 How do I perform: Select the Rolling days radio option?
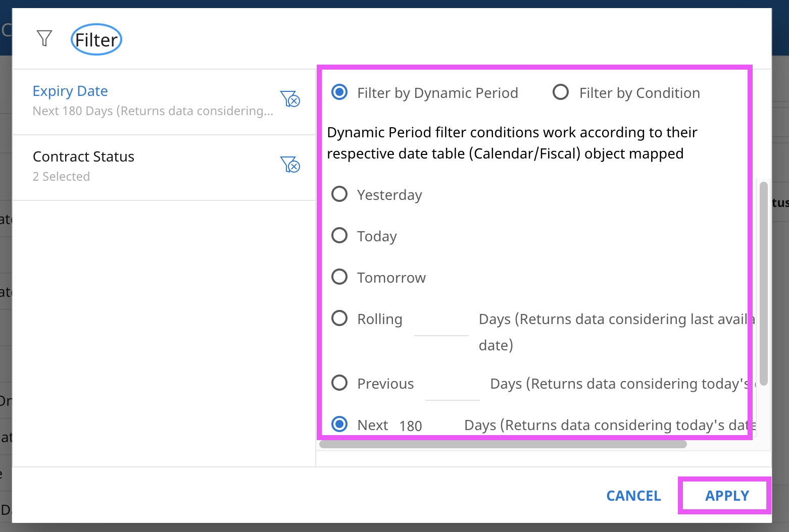tap(339, 318)
